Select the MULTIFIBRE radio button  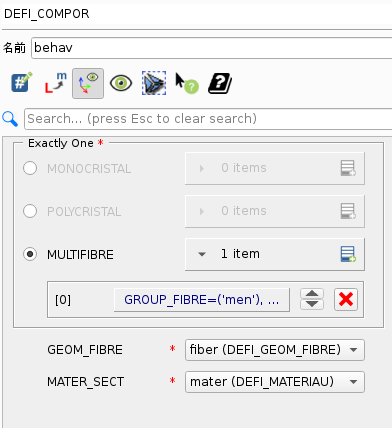tap(30, 254)
